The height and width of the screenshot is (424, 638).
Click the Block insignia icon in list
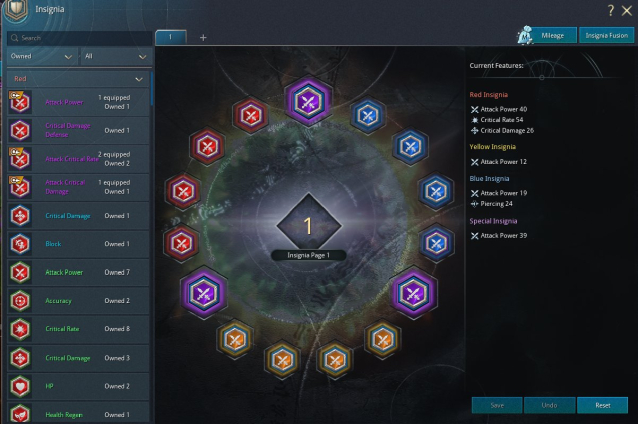tap(20, 244)
